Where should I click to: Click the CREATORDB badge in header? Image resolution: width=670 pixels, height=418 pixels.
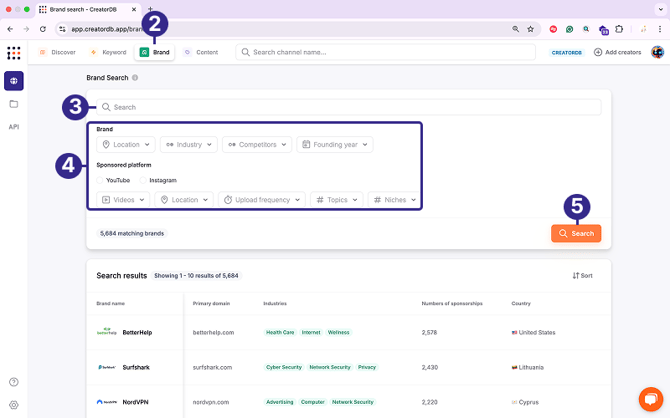(567, 53)
